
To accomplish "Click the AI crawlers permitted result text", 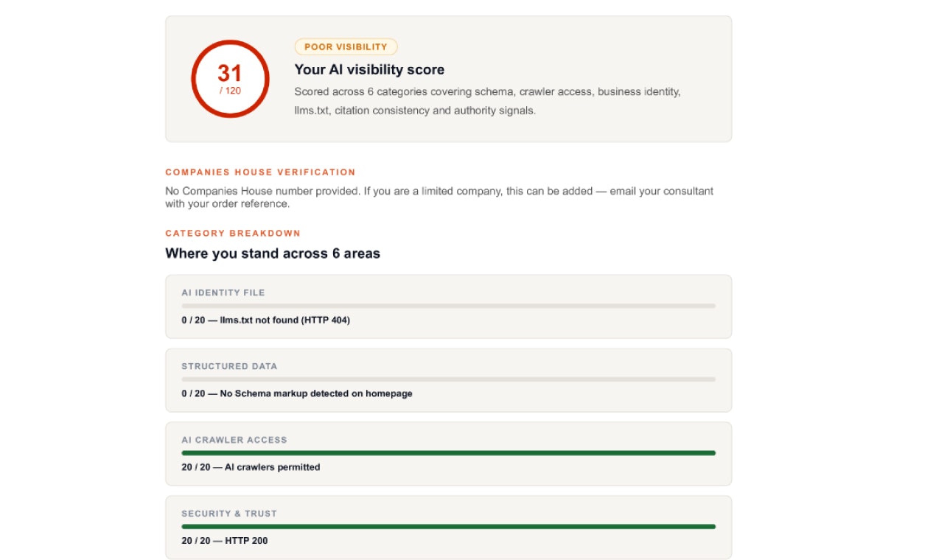I will (x=251, y=468).
